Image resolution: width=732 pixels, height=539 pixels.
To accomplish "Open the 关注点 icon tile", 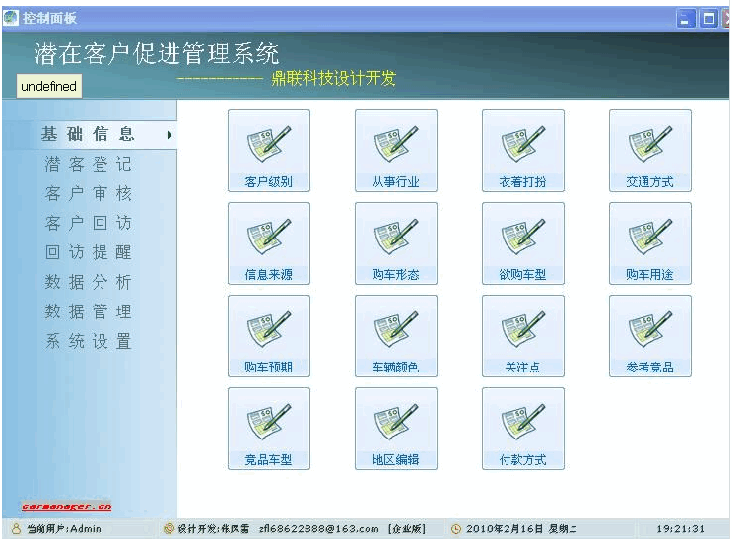I will 523,336.
